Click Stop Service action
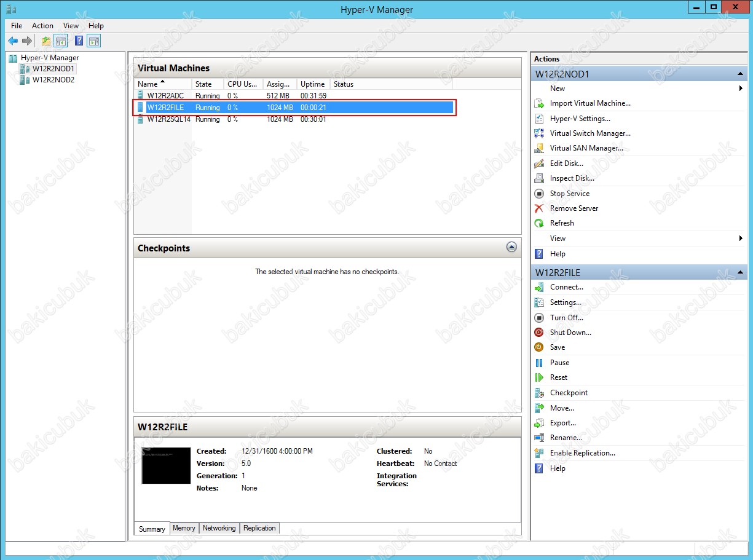The image size is (753, 560). coord(570,194)
